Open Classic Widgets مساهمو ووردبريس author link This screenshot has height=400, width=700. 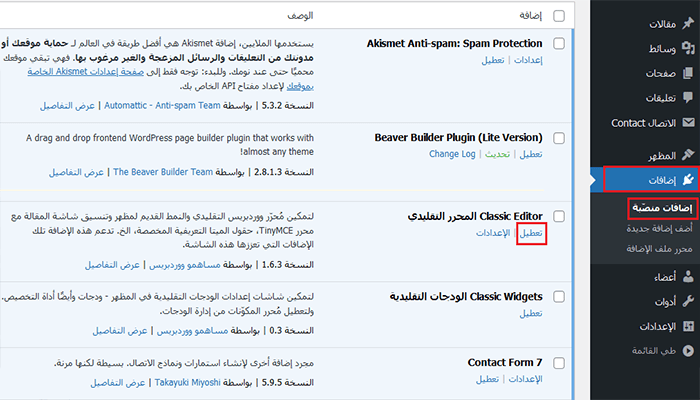[192, 331]
